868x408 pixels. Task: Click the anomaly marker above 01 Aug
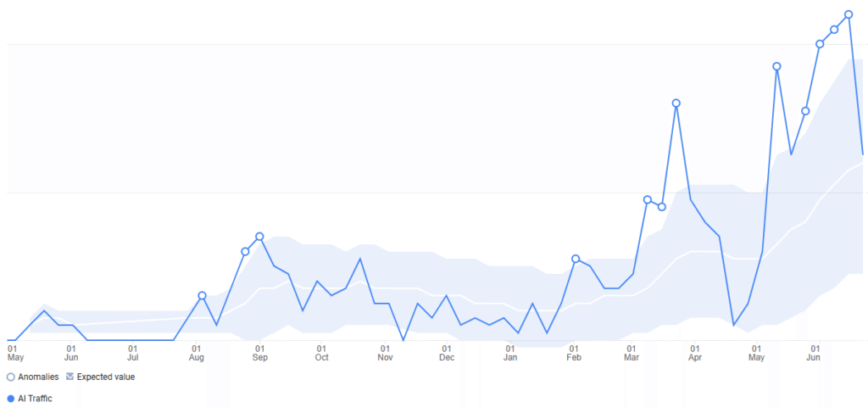pos(202,295)
